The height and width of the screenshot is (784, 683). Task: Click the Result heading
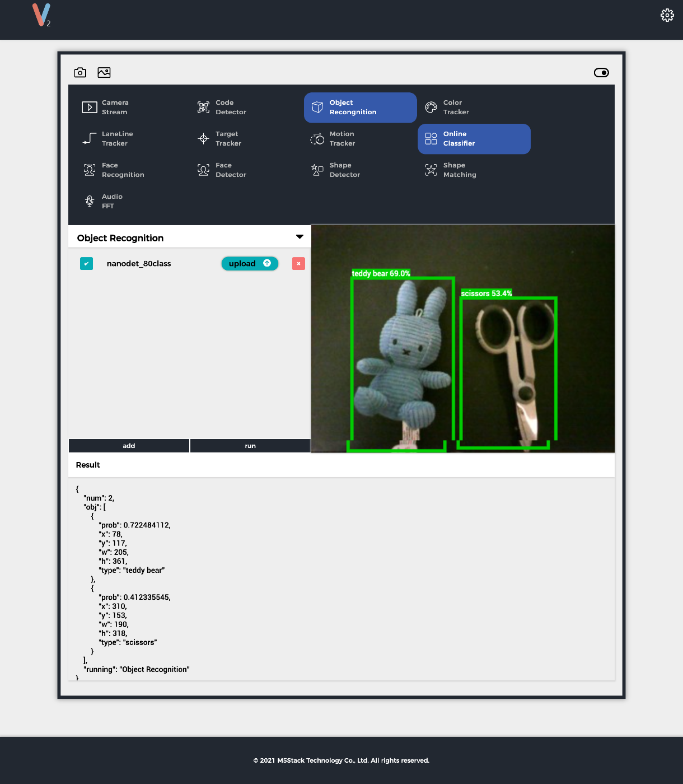coord(88,465)
